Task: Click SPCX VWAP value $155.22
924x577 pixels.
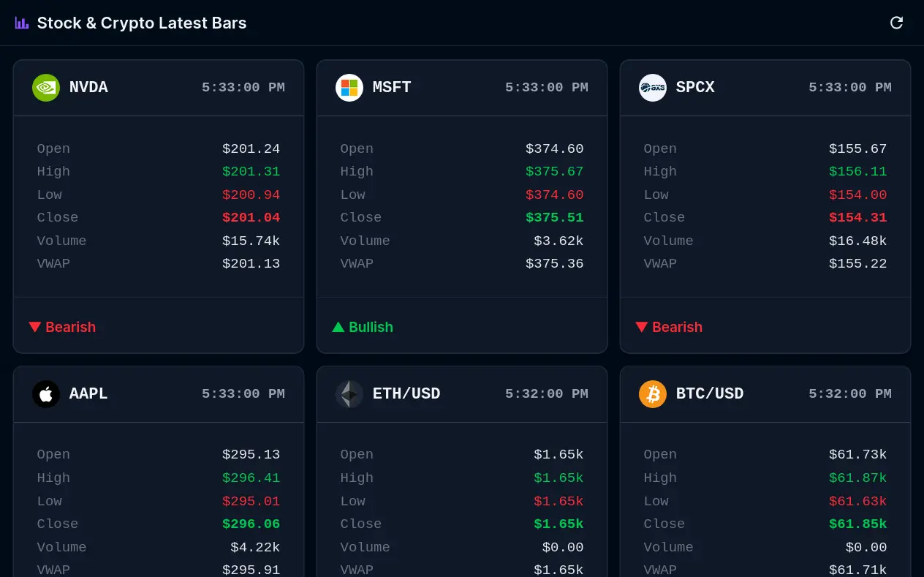Action: coord(858,264)
